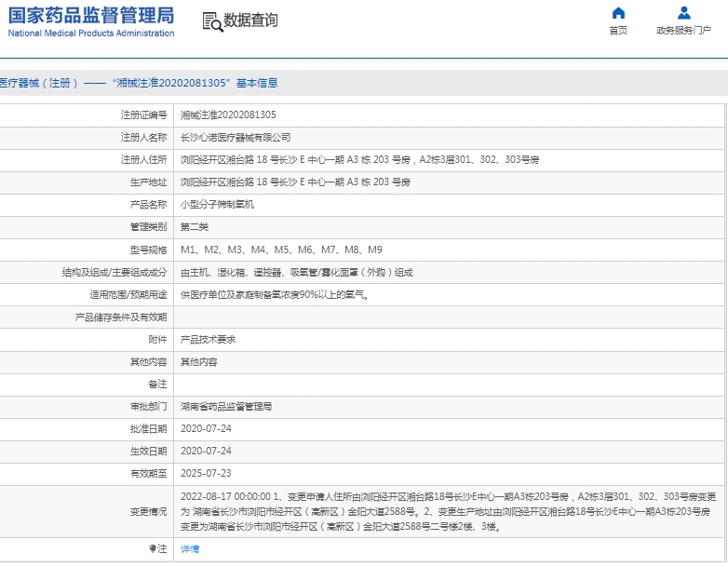
Task: Click registration number 湘械注准20202081305 in table
Action: (x=227, y=115)
